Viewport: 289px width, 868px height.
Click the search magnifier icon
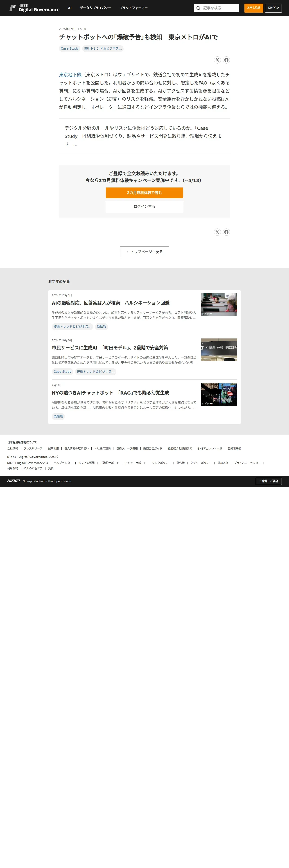point(199,8)
